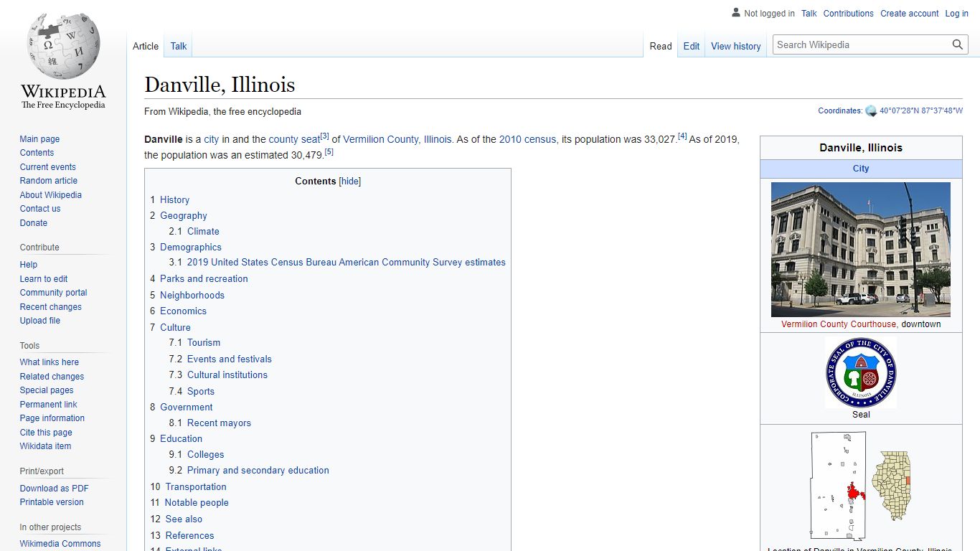Open About Wikipedia link

click(50, 195)
